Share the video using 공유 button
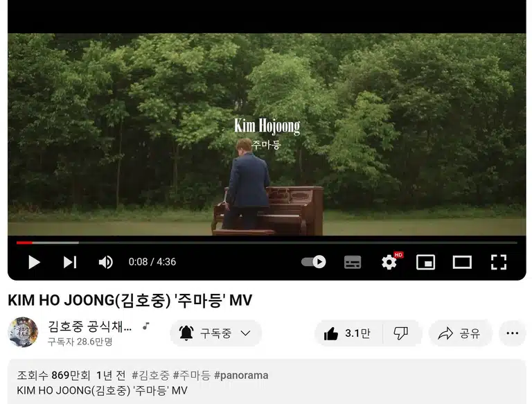 tap(460, 333)
